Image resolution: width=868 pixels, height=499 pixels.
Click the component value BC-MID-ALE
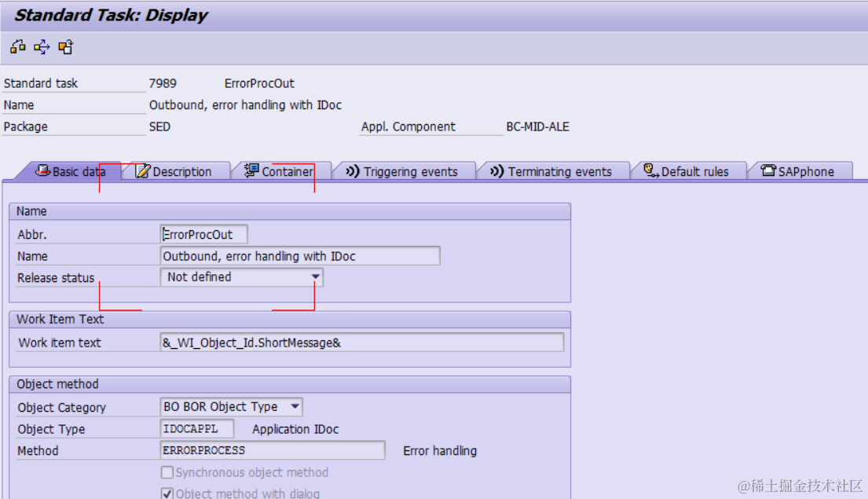click(x=537, y=127)
